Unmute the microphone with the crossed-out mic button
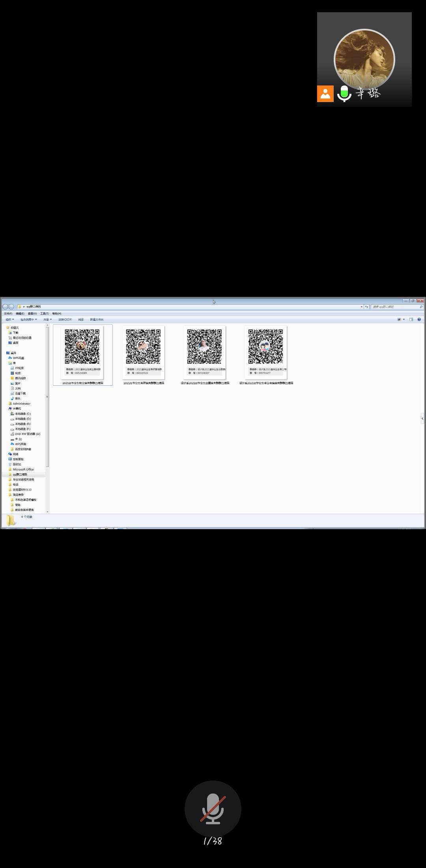The height and width of the screenshot is (868, 426). coord(213,808)
